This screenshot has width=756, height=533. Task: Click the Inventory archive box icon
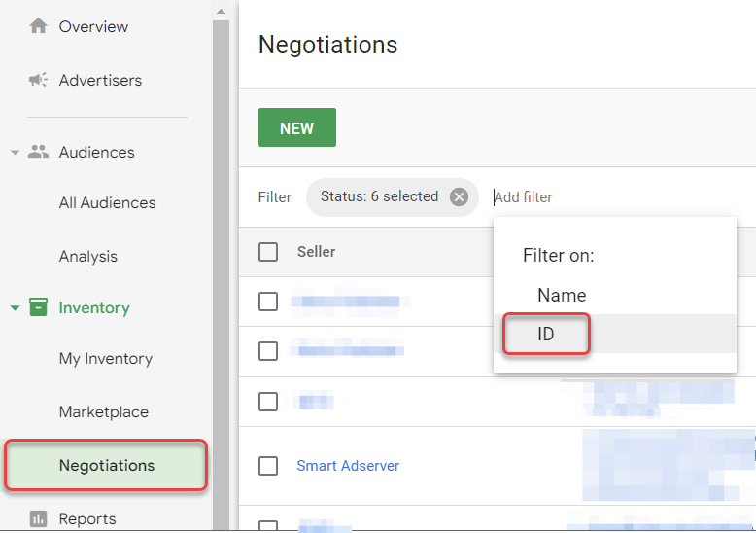tap(39, 307)
